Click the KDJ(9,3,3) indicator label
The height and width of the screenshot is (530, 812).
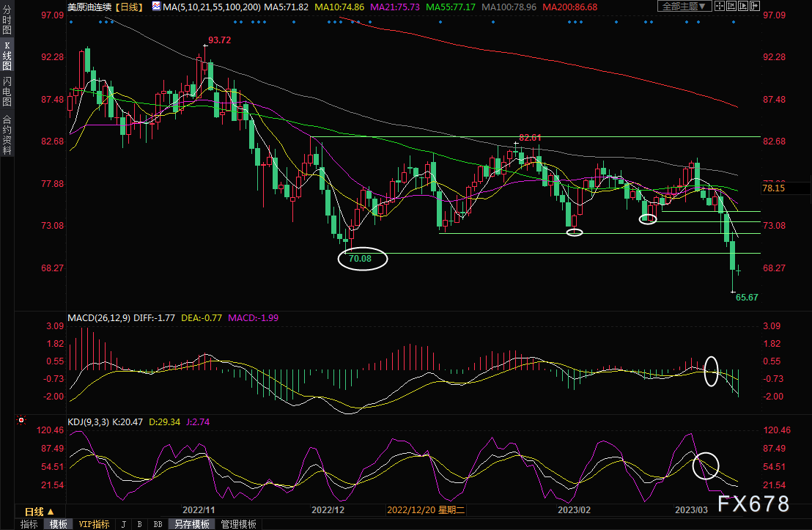tap(88, 422)
